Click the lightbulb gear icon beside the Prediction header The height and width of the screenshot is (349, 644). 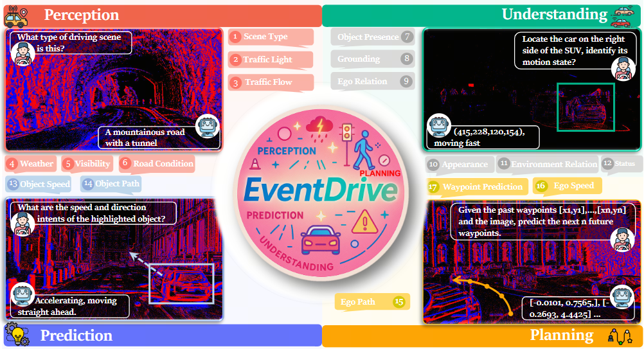pos(17,335)
